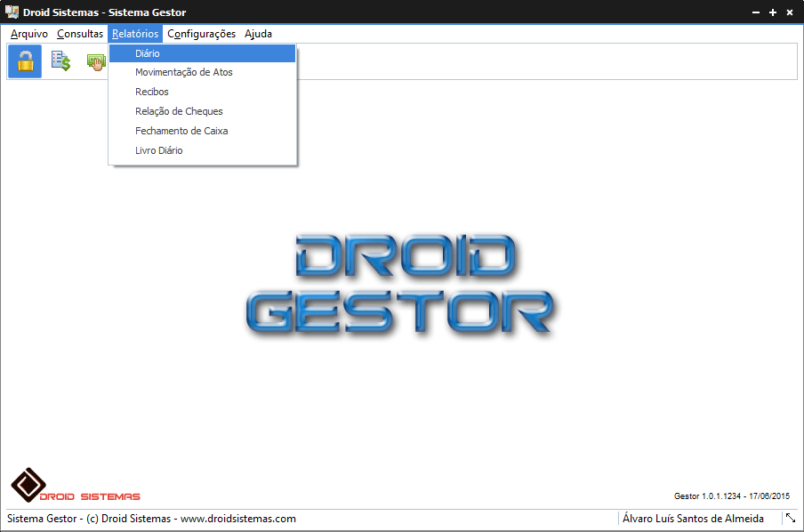Click the money with hand toolbar icon
The height and width of the screenshot is (532, 804).
coord(96,62)
